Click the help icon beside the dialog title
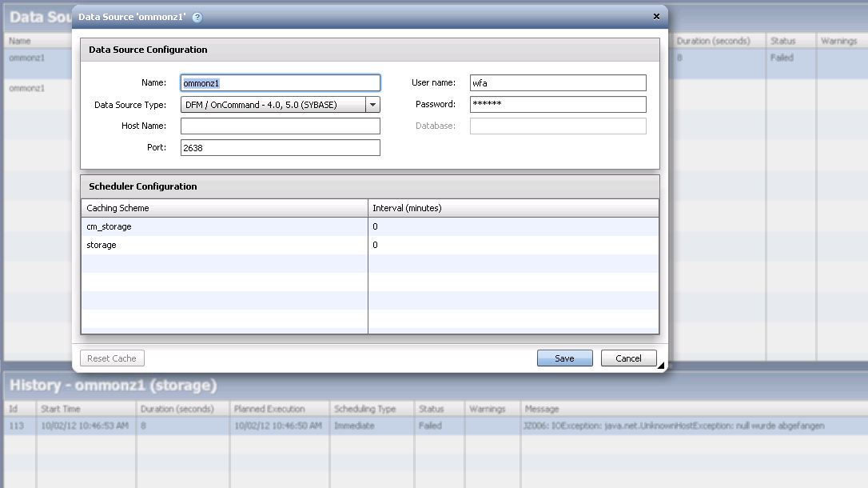The width and height of the screenshot is (868, 488). click(197, 17)
